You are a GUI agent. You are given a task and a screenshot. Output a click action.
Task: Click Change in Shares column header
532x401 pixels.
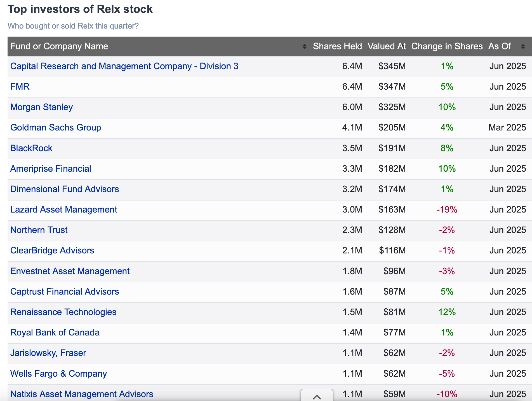[x=447, y=46]
